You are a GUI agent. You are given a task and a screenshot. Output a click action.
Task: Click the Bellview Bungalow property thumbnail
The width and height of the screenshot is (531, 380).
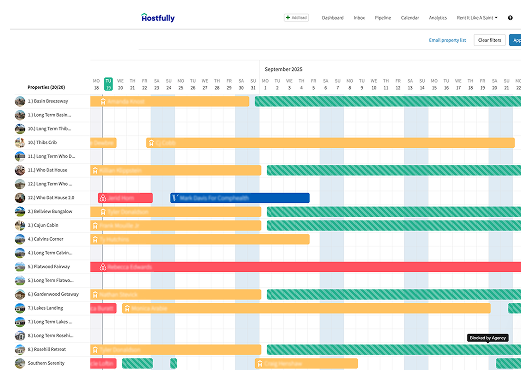pyautogui.click(x=20, y=212)
